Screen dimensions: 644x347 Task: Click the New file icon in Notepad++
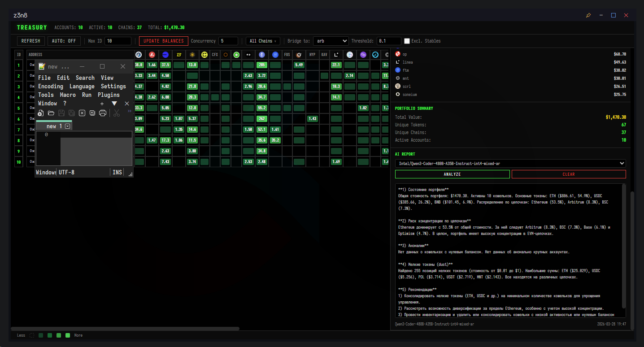coord(41,113)
